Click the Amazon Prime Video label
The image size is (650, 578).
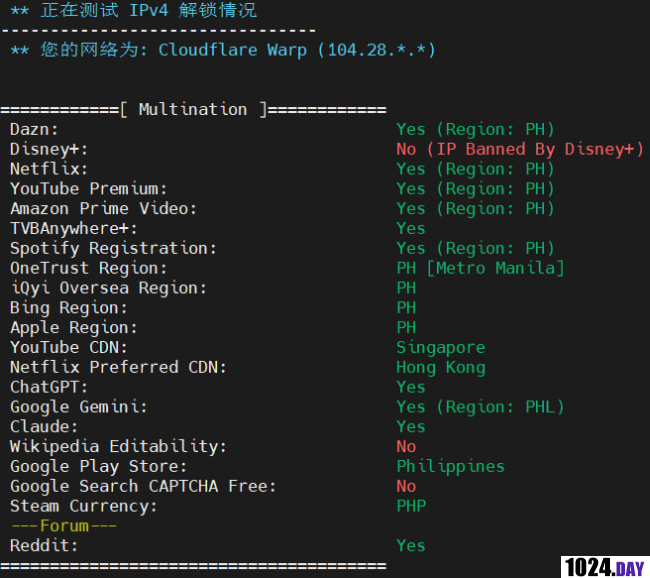pyautogui.click(x=104, y=209)
